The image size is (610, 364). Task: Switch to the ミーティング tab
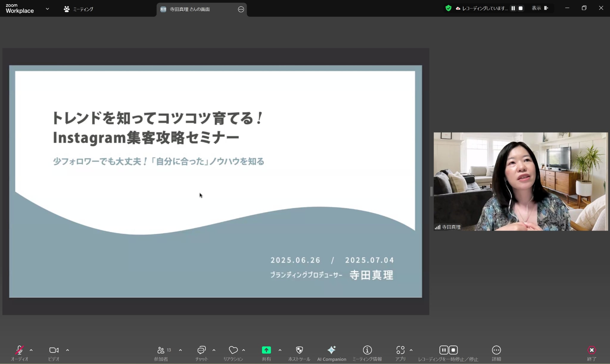coord(78,9)
